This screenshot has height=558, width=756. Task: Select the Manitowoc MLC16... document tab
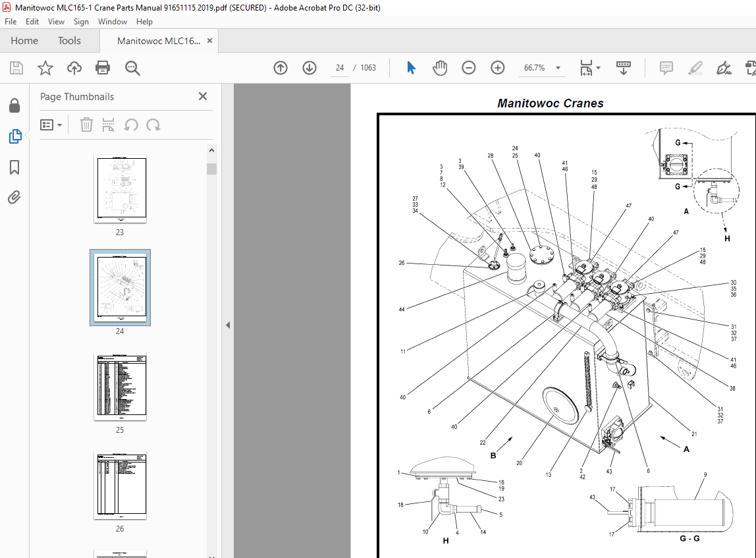click(159, 41)
